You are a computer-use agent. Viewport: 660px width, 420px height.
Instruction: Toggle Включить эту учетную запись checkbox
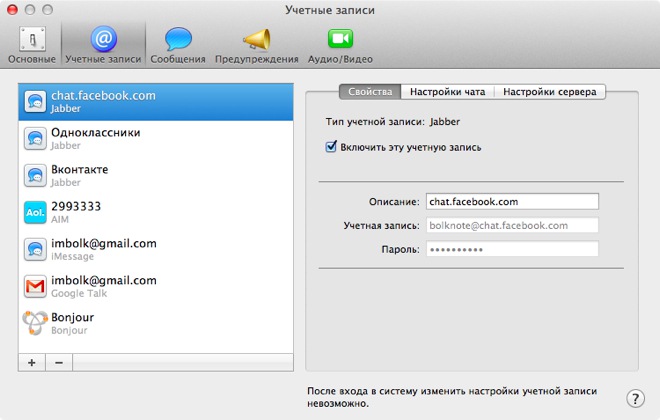(331, 146)
